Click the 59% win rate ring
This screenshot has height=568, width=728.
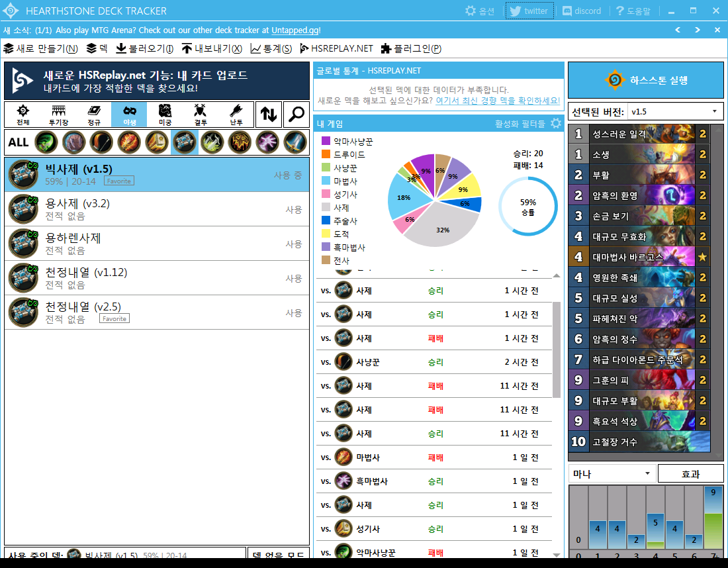[528, 207]
